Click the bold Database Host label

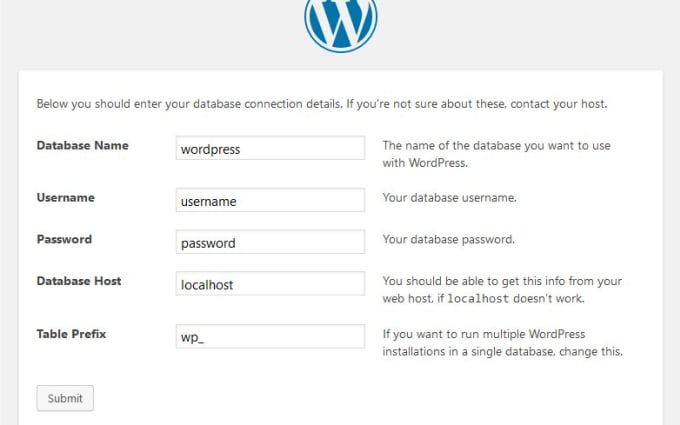pyautogui.click(x=79, y=281)
